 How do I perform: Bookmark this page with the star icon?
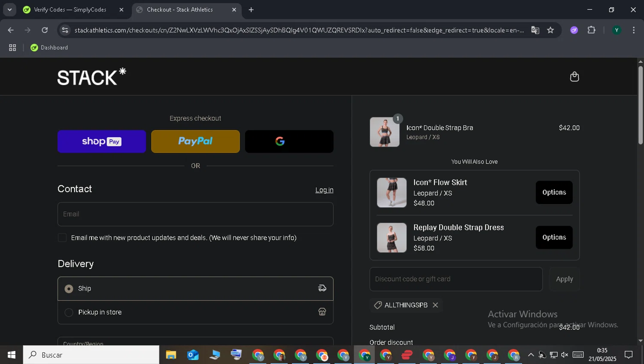(550, 30)
